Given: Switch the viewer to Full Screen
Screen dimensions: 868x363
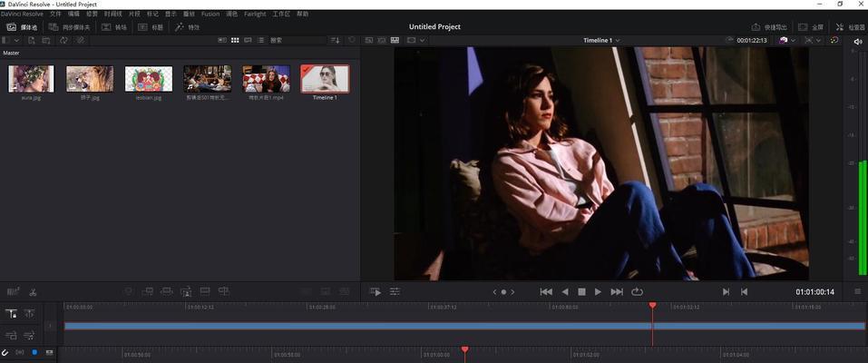Looking at the screenshot, I should point(811,26).
